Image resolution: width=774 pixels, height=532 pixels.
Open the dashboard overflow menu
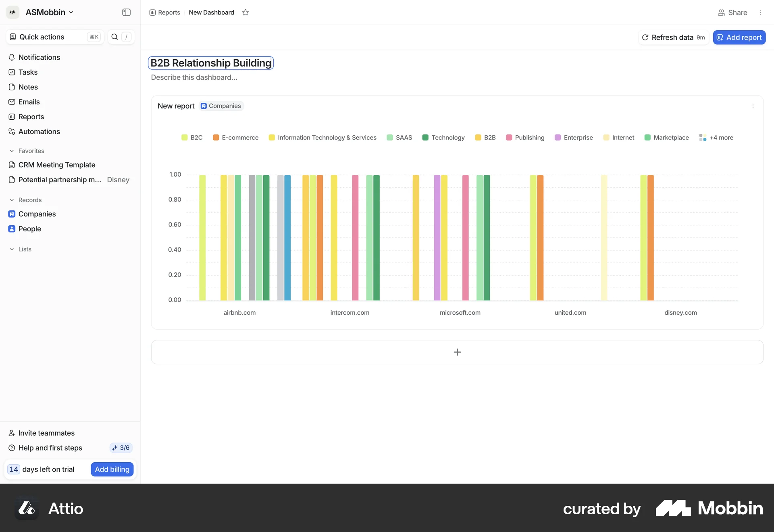click(x=761, y=12)
